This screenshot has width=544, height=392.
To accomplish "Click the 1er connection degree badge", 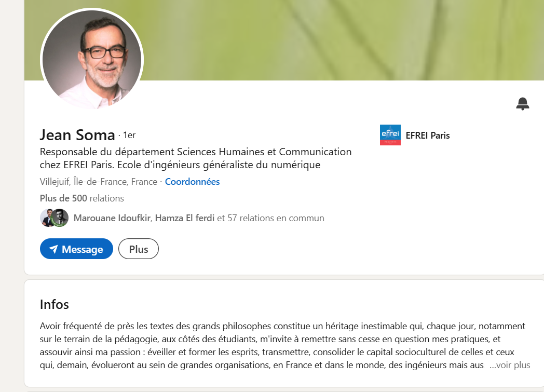I will [x=129, y=135].
